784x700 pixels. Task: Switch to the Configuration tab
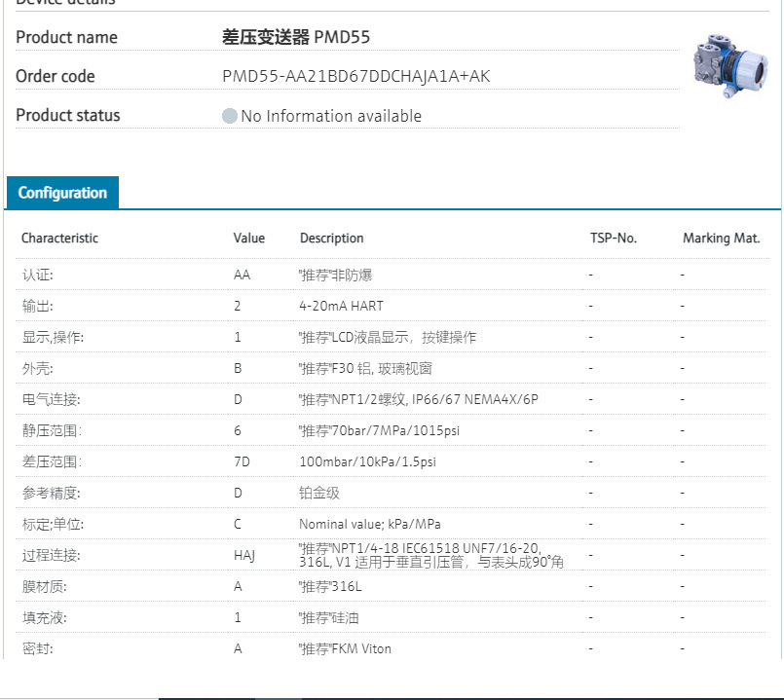61,192
